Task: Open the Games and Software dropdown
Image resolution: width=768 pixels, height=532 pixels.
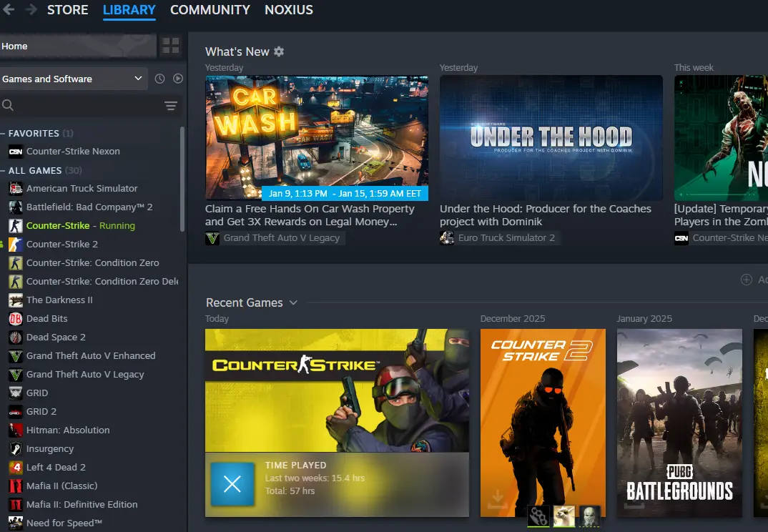Action: point(73,79)
